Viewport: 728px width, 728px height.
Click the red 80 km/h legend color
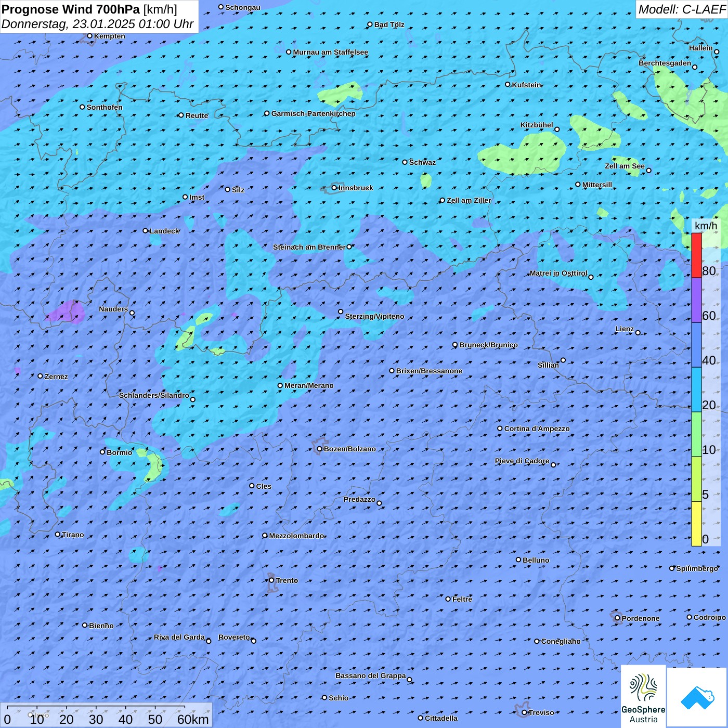pos(696,255)
